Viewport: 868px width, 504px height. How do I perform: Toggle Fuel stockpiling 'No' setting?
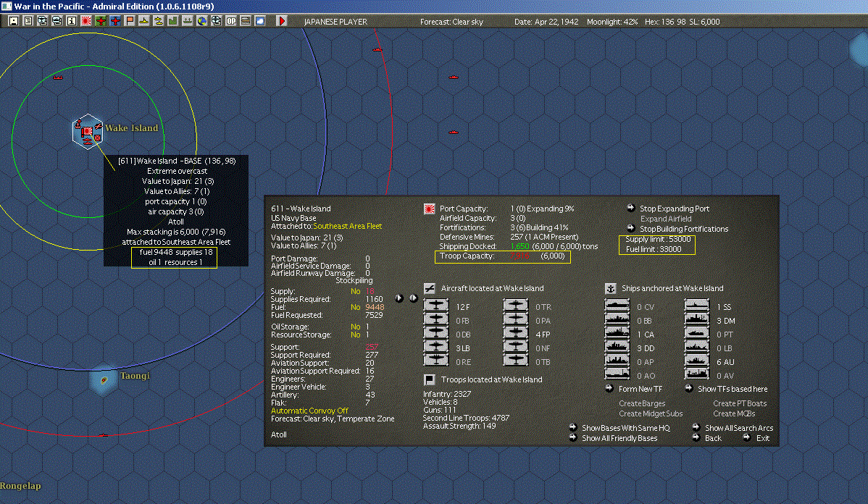356,307
